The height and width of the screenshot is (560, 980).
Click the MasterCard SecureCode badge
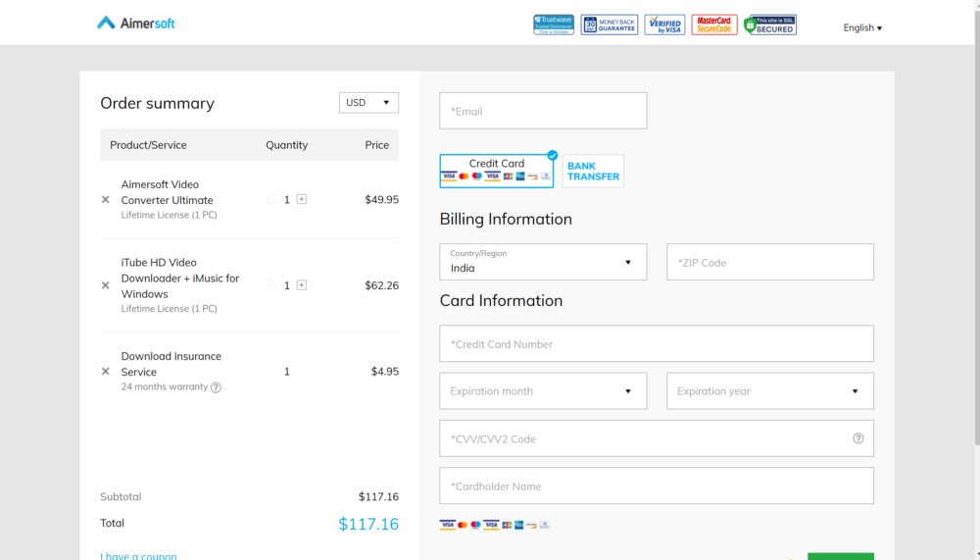click(714, 25)
